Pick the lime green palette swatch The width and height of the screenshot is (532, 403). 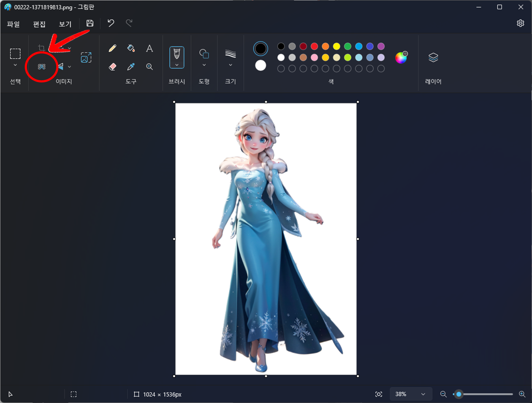coord(348,57)
